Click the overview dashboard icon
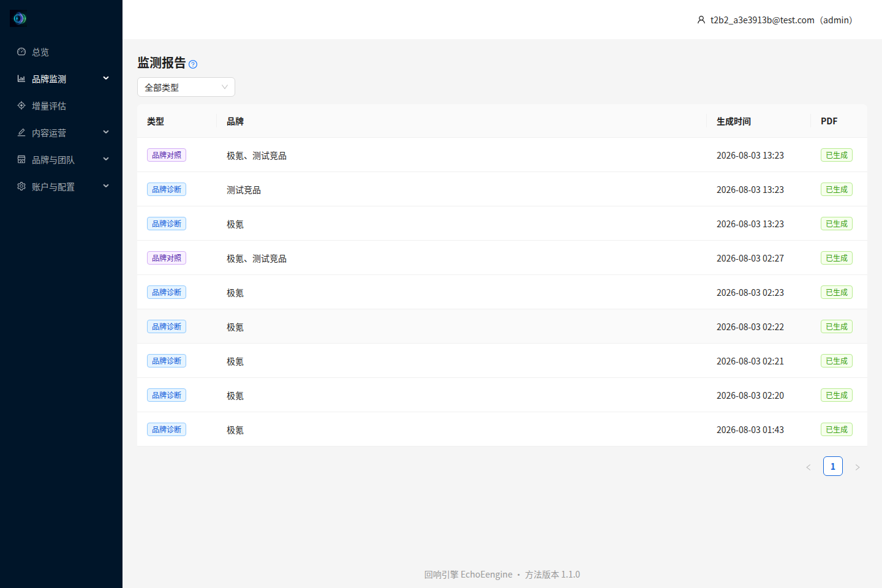The height and width of the screenshot is (588, 882). tap(21, 52)
